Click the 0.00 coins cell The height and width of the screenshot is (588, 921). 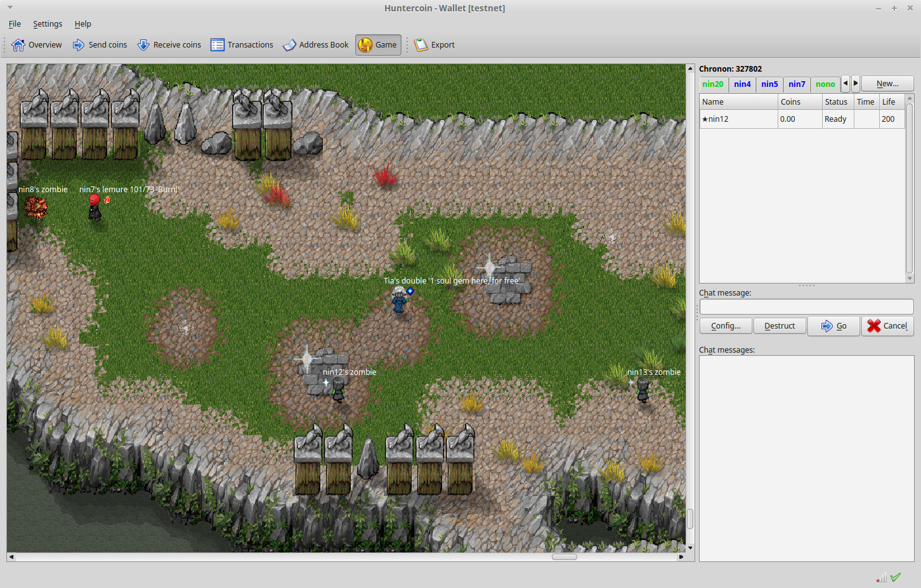(800, 119)
